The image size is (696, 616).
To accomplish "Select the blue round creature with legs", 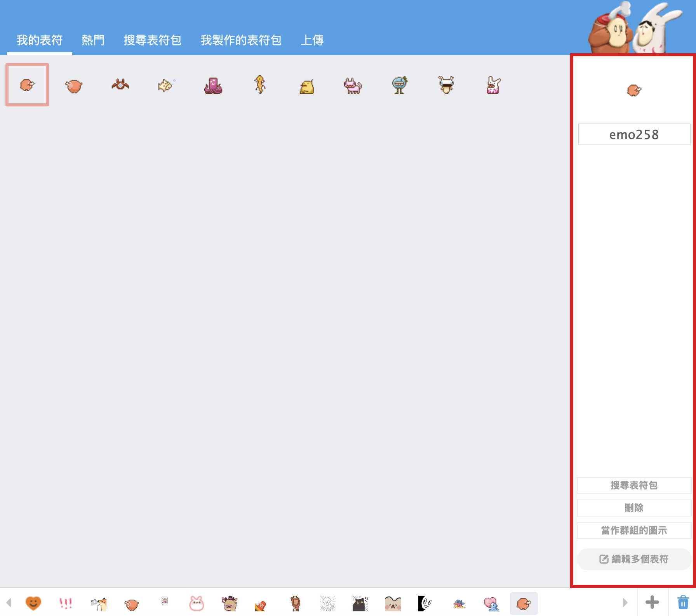I will click(400, 85).
